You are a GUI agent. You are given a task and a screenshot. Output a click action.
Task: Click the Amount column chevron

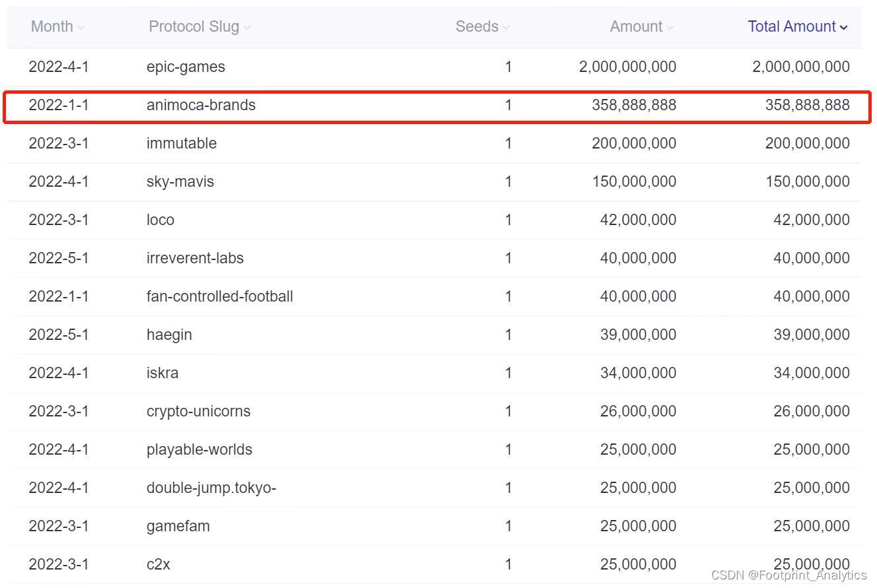pos(670,28)
